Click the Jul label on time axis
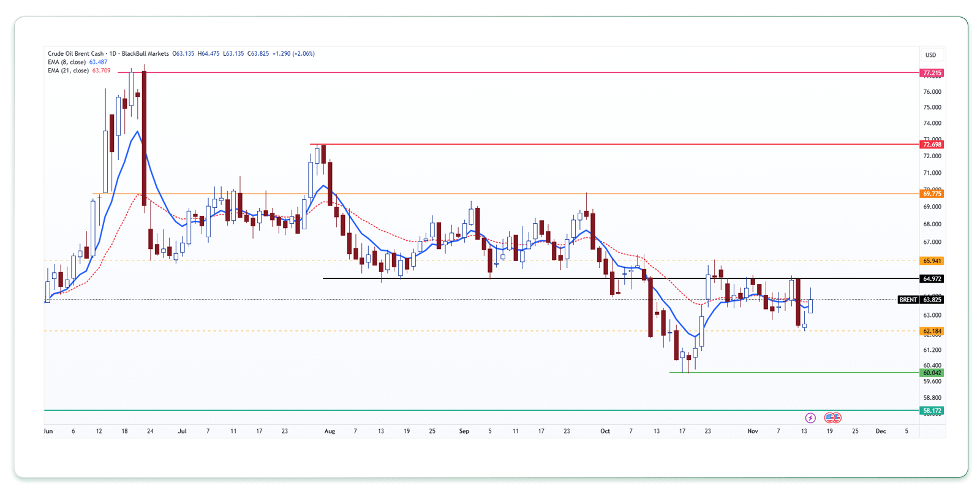 click(x=182, y=431)
